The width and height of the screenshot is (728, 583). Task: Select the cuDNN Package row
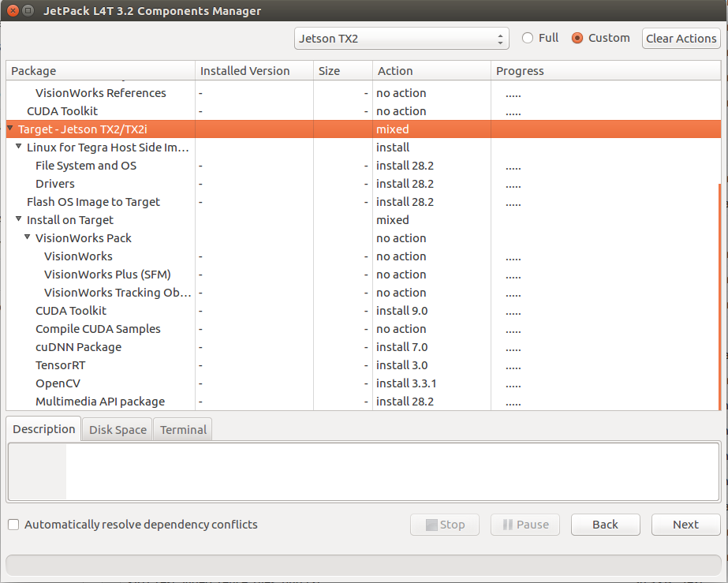[x=362, y=347]
